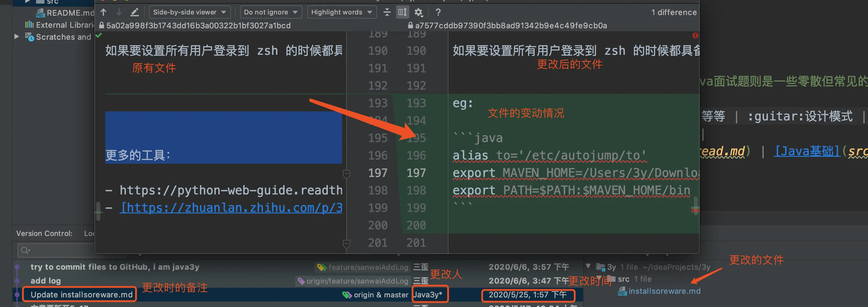Click origin/feature/sanwaiAddLog branch label
The image size is (868, 307).
[x=353, y=281]
